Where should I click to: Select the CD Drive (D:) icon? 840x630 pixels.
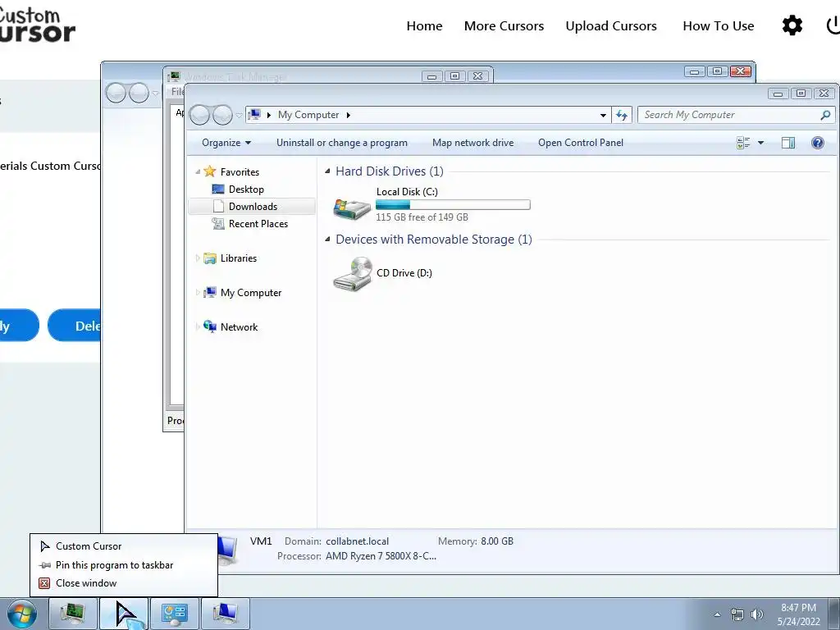pos(353,274)
